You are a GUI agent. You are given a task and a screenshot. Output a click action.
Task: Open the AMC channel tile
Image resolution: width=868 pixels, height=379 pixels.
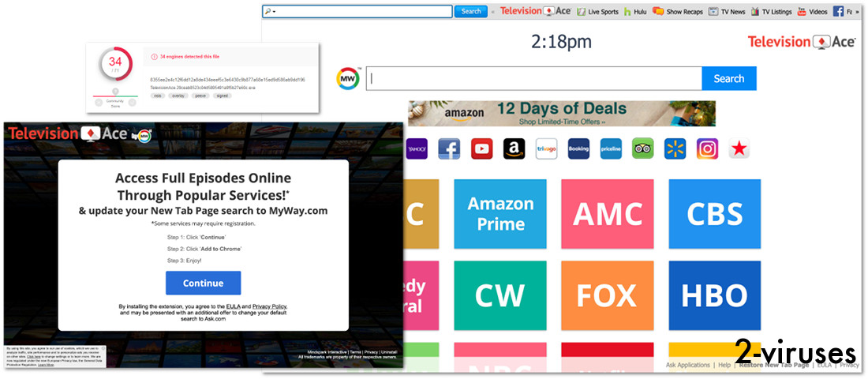(x=608, y=214)
